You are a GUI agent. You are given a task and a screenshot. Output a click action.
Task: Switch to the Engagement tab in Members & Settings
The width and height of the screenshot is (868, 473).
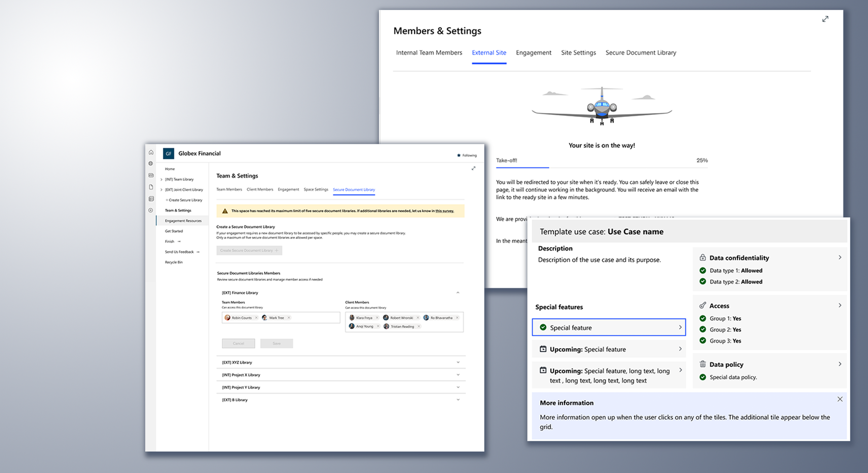coord(533,53)
